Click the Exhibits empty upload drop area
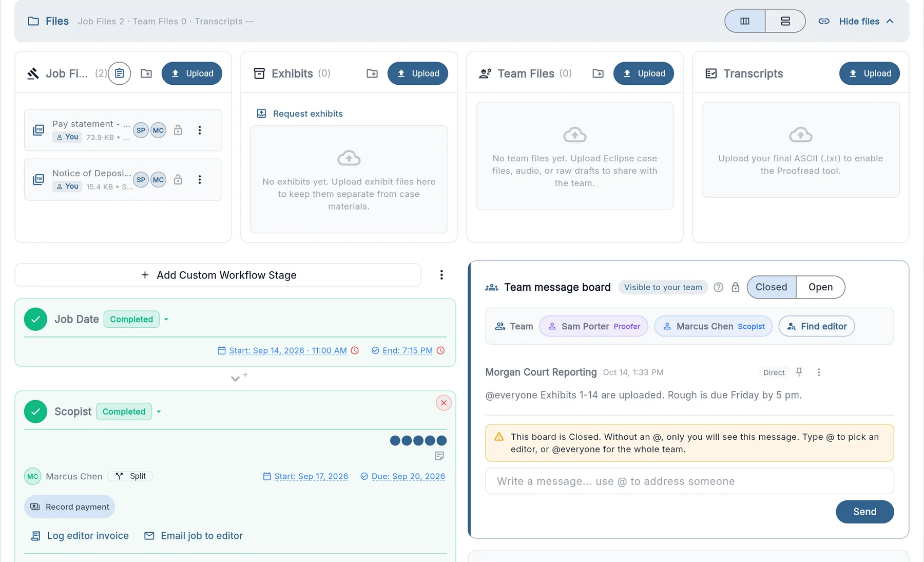 tap(349, 179)
